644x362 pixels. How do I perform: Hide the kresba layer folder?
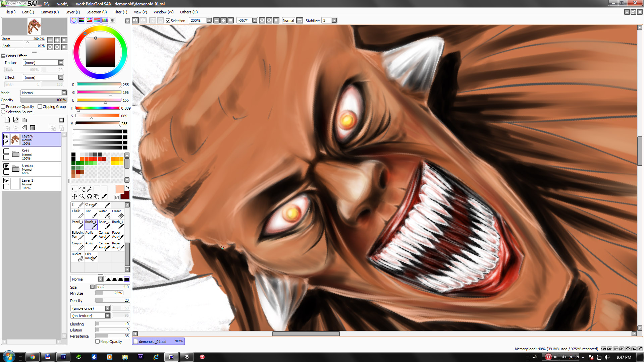pos(6,166)
